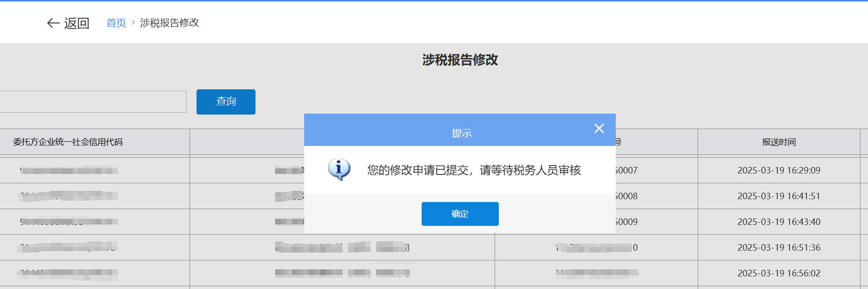Click the message 您的修改申请已提交，请等待税务人员审核
The height and width of the screenshot is (289, 868).
coord(474,170)
